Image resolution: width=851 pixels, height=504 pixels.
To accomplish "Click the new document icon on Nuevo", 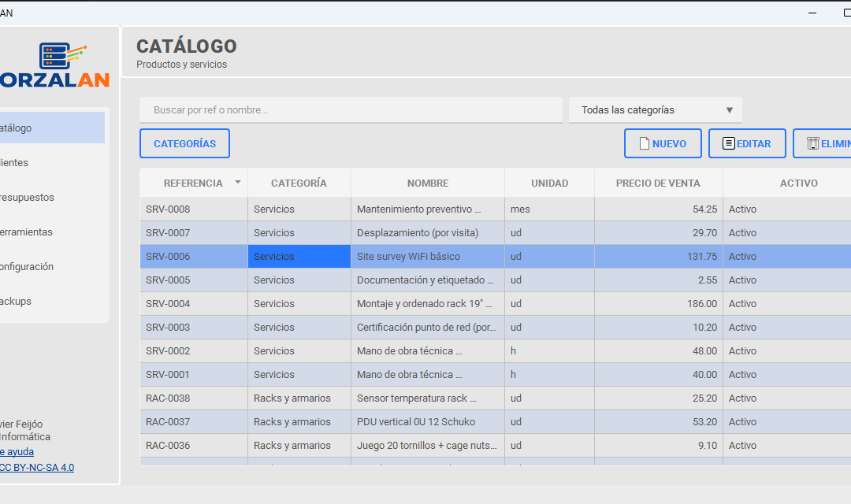I will coord(644,143).
